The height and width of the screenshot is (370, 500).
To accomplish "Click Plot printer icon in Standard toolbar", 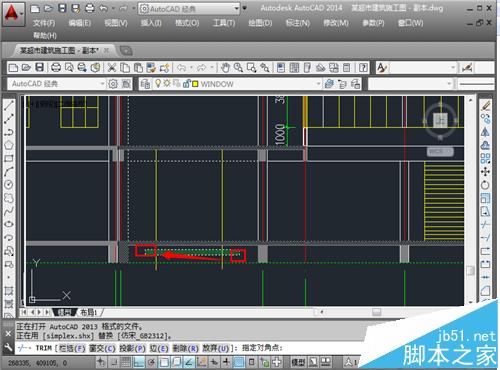I will point(56,68).
